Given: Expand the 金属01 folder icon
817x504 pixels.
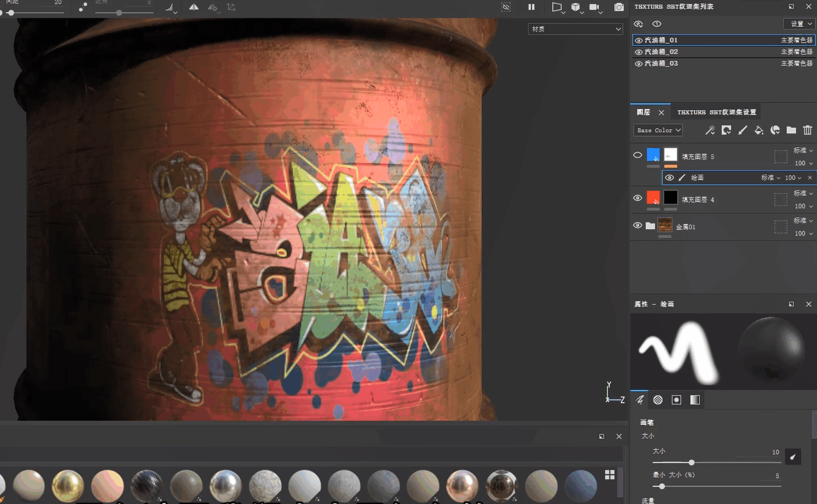Looking at the screenshot, I should coord(650,225).
